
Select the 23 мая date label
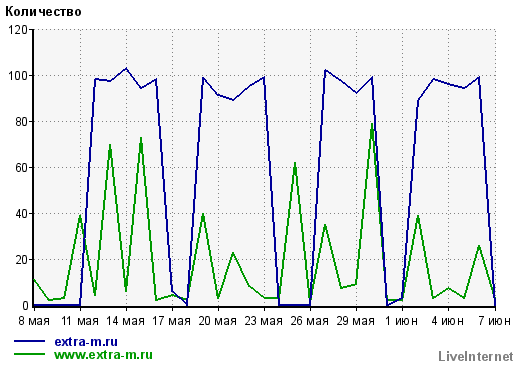point(264,321)
